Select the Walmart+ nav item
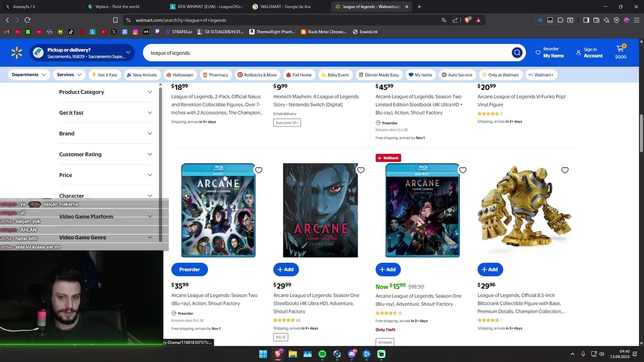 point(541,75)
